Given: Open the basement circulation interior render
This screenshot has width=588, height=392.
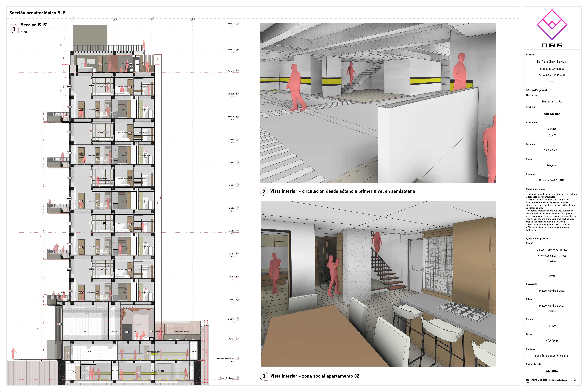Looking at the screenshot, I should coord(378,103).
